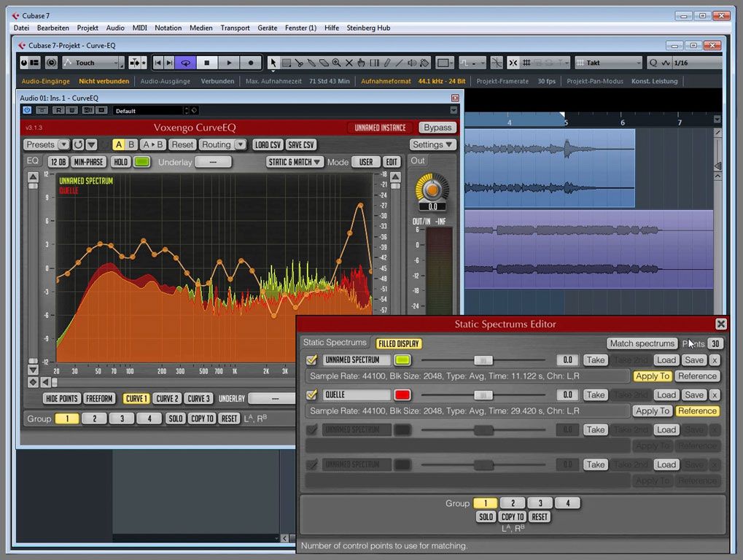Open the Transport menu
The height and width of the screenshot is (560, 743).
pyautogui.click(x=235, y=28)
